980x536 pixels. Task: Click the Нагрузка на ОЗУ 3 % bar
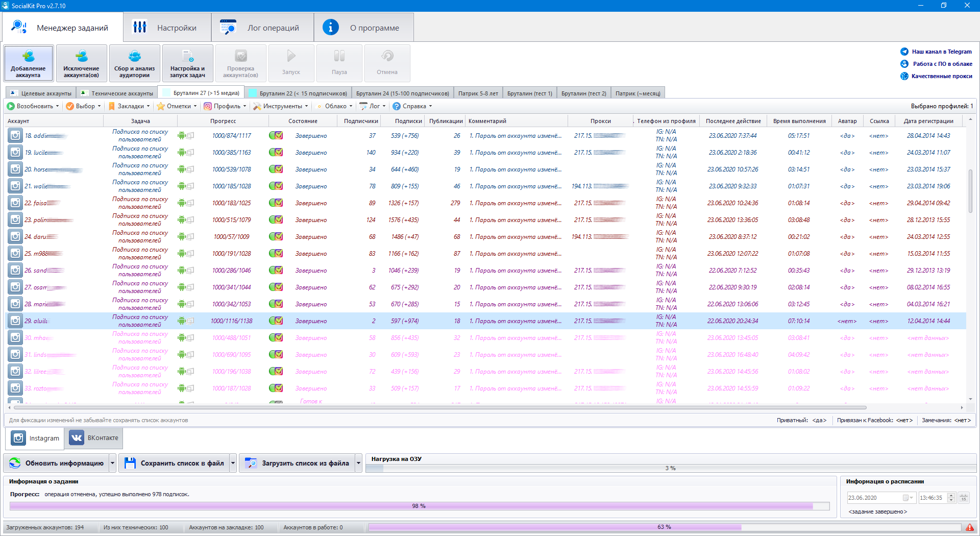pos(670,468)
